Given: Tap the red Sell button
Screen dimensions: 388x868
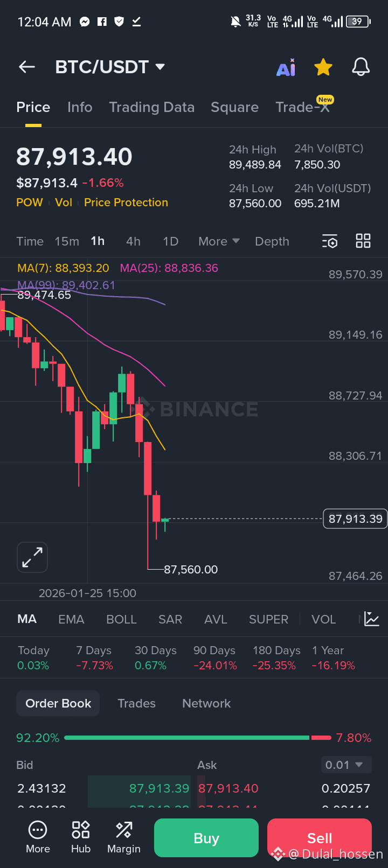Looking at the screenshot, I should point(319,838).
